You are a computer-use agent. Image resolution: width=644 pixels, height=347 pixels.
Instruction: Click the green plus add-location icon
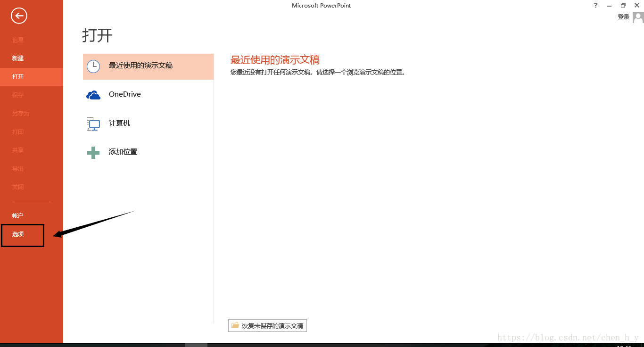[x=93, y=152]
